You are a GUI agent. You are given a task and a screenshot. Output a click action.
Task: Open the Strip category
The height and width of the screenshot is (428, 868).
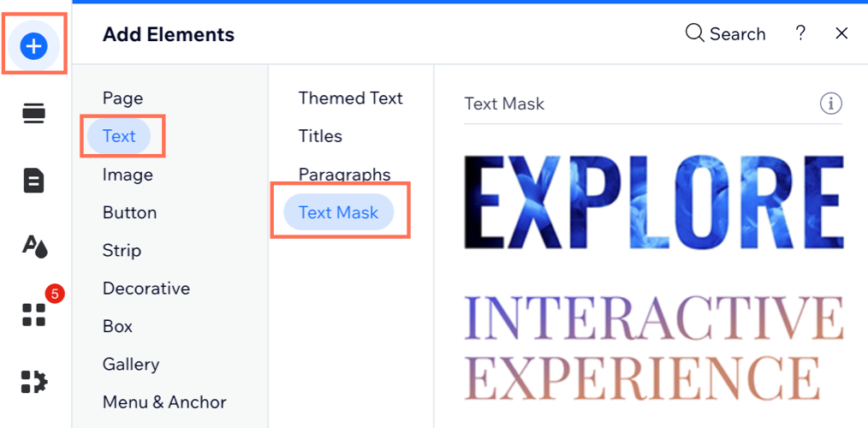point(122,251)
